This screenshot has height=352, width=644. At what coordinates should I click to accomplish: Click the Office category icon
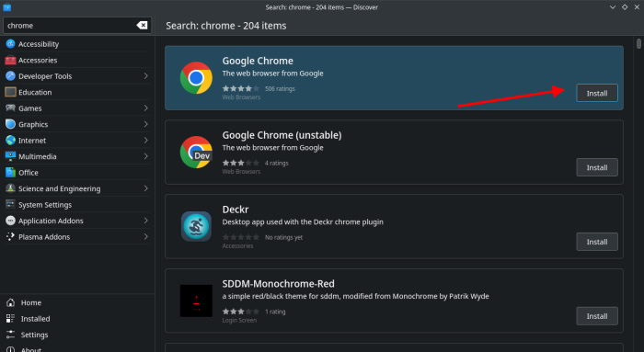click(11, 172)
